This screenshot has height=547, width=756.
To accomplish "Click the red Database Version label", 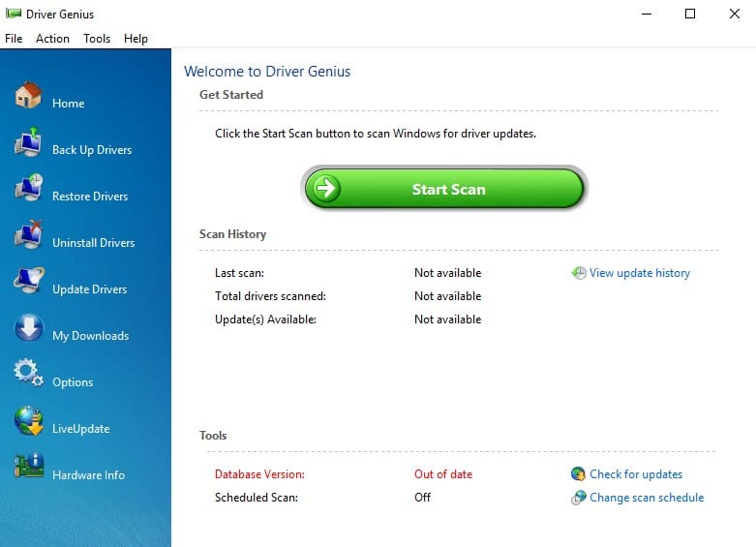I will [259, 474].
